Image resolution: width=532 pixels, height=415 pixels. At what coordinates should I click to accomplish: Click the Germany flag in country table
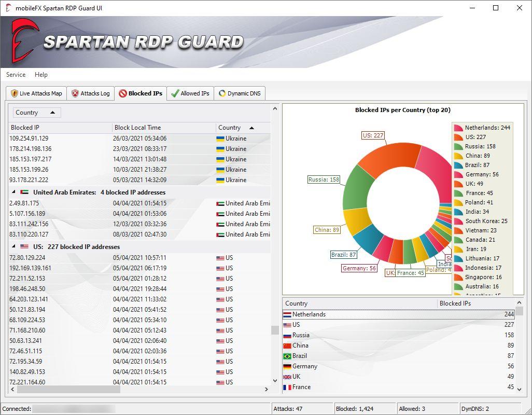(x=287, y=366)
